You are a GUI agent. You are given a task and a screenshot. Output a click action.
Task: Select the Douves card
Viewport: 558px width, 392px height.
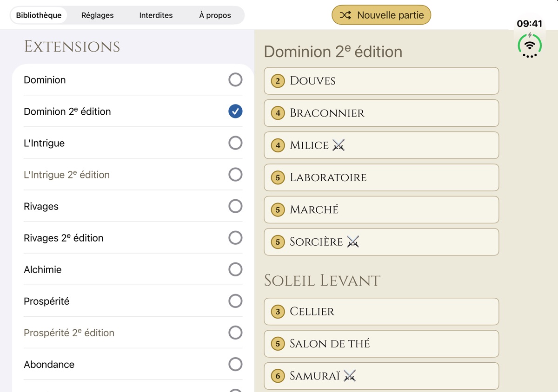click(381, 81)
